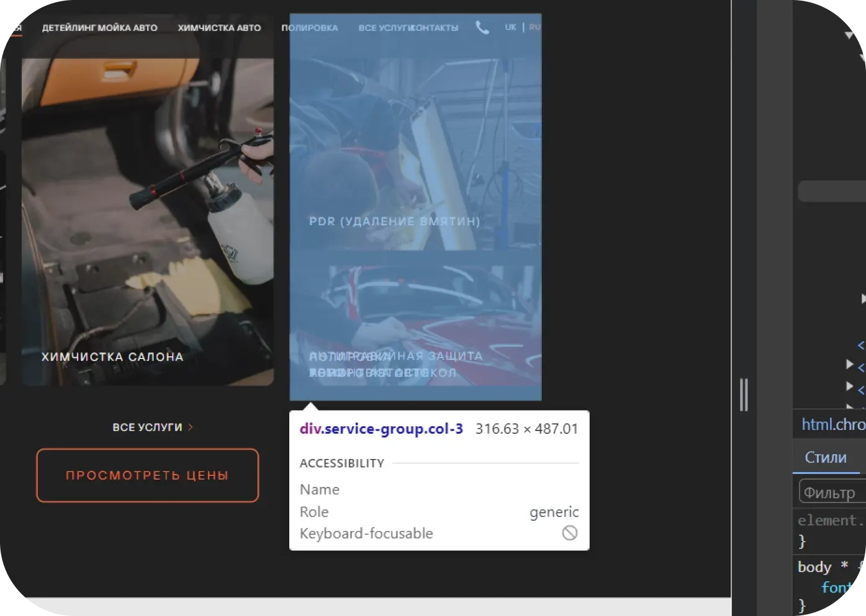Open ДЕТЕЙЛИНГ МОЙКА АВТО menu item
The height and width of the screenshot is (616, 866).
[99, 28]
